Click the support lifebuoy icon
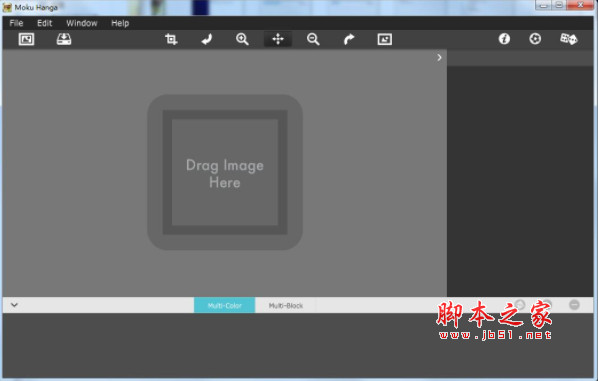This screenshot has width=598, height=381. point(535,39)
